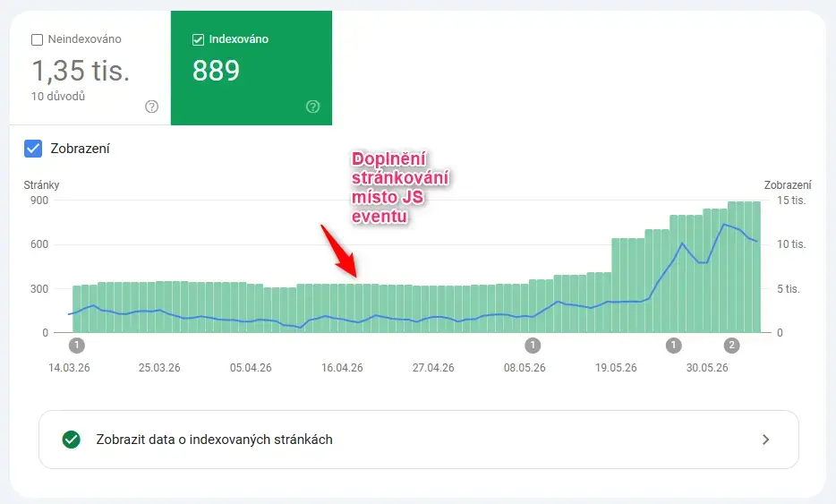Click the 10 tis. axis value
This screenshot has width=836, height=504.
791,244
